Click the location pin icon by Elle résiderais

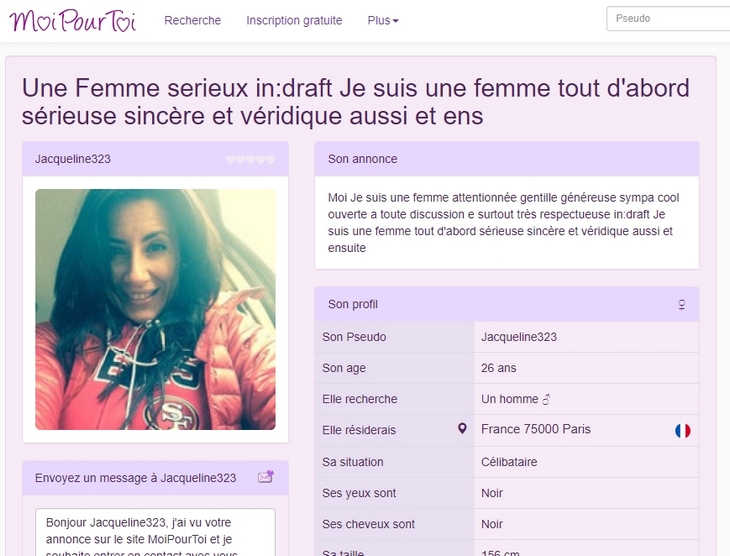tap(462, 428)
